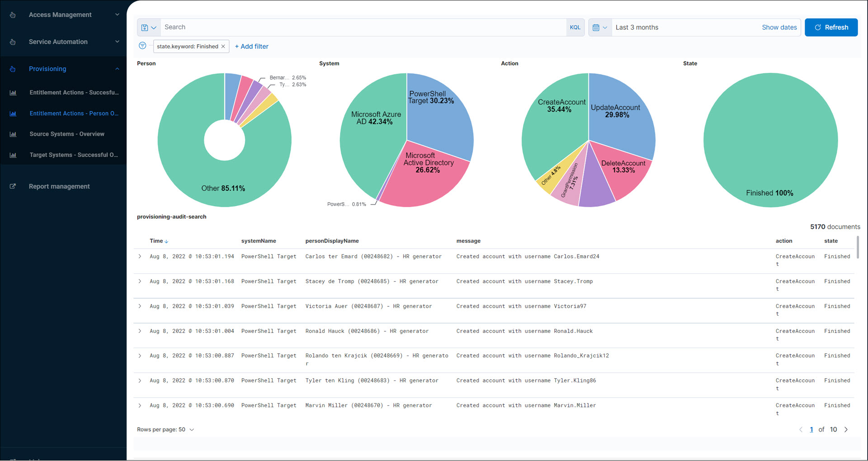The image size is (868, 461).
Task: Click the message column header
Action: pyautogui.click(x=468, y=241)
